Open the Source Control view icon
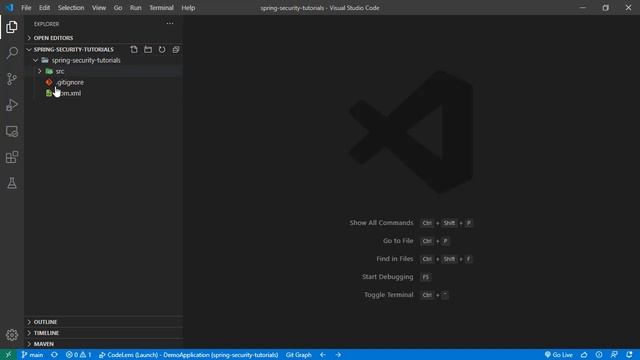The height and width of the screenshot is (360, 640). 12,79
